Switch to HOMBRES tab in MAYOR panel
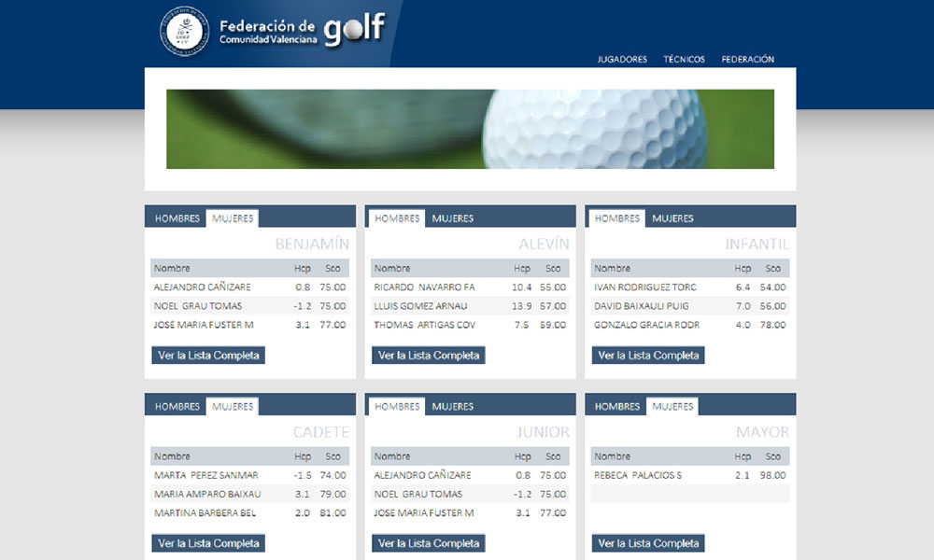The height and width of the screenshot is (560, 934). click(x=616, y=406)
